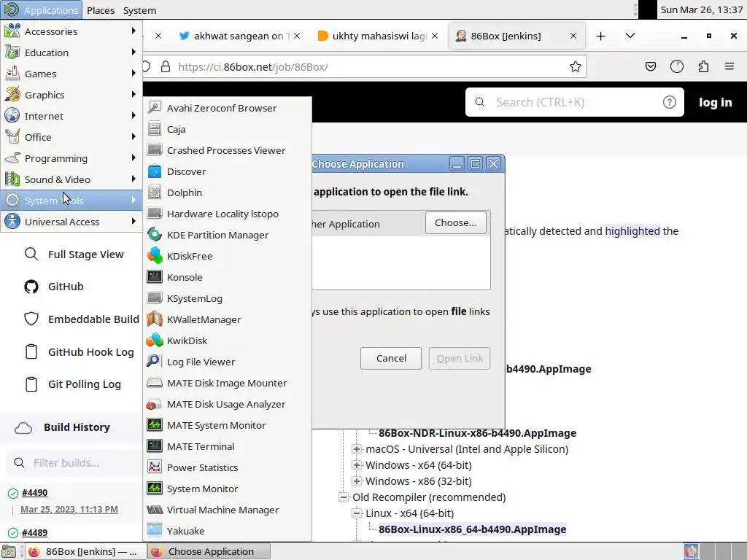Open Universal Access submenu

[x=71, y=222]
